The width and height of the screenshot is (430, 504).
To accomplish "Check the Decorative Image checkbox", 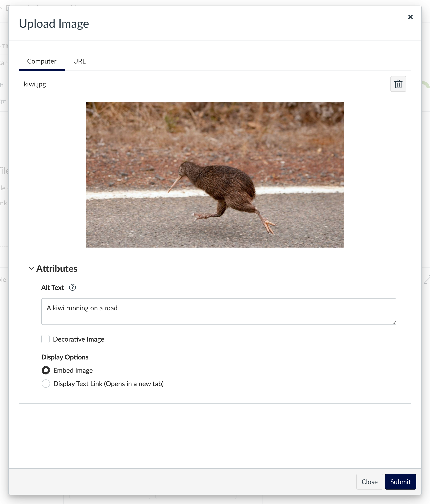I will (45, 339).
